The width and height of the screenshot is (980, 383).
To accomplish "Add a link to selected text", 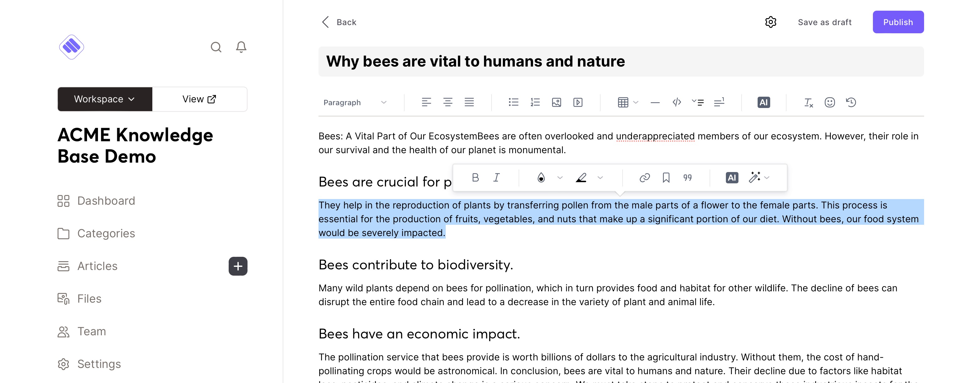I will tap(645, 178).
